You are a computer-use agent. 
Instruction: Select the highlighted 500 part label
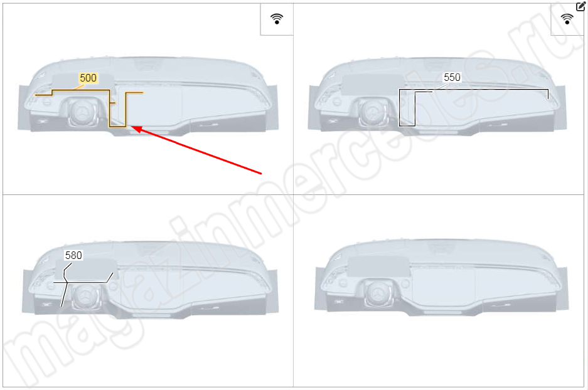pyautogui.click(x=88, y=78)
